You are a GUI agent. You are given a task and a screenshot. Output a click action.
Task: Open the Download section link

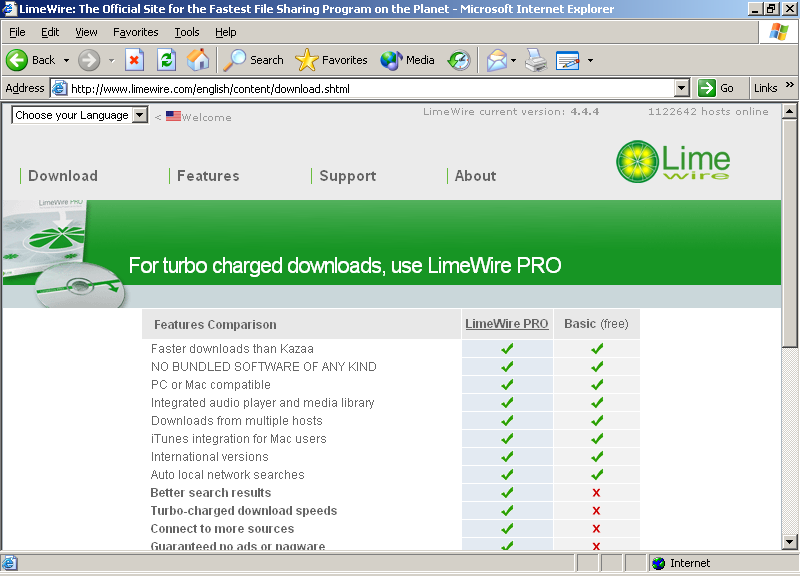pos(63,176)
